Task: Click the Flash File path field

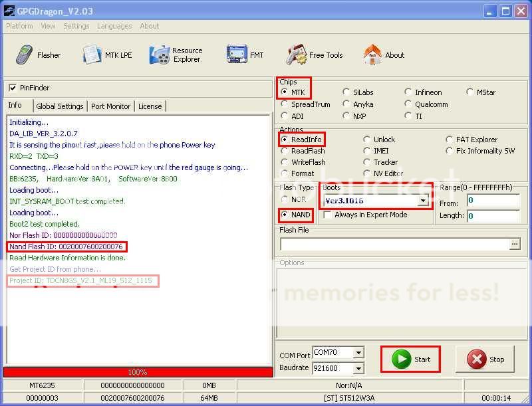Action: (x=395, y=244)
